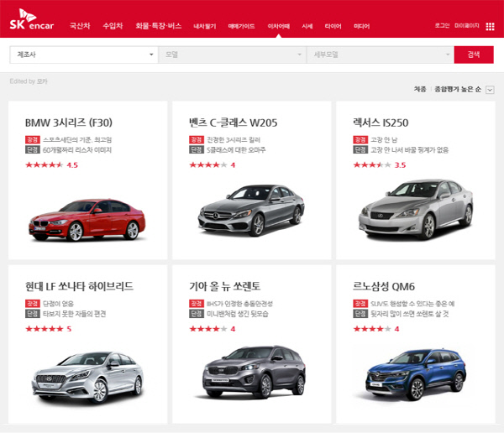The image size is (504, 433).
Task: Click the gray Mercedes C-Class image
Action: click(x=251, y=211)
